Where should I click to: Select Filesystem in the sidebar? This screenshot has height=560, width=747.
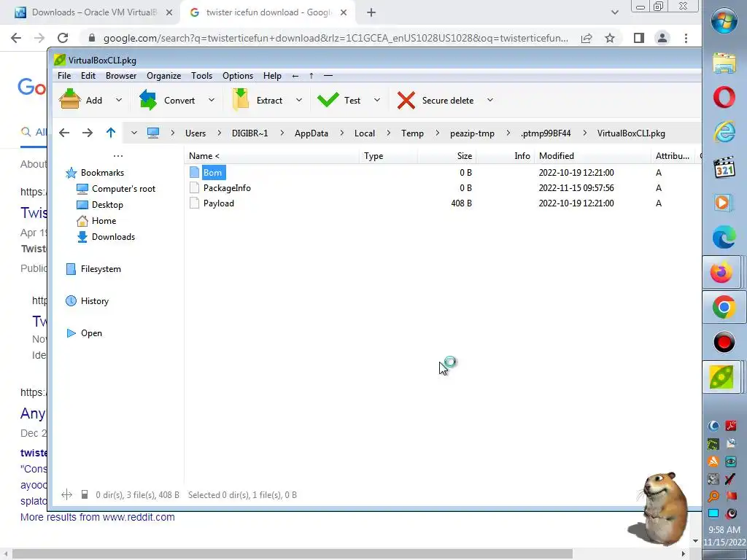(x=101, y=268)
